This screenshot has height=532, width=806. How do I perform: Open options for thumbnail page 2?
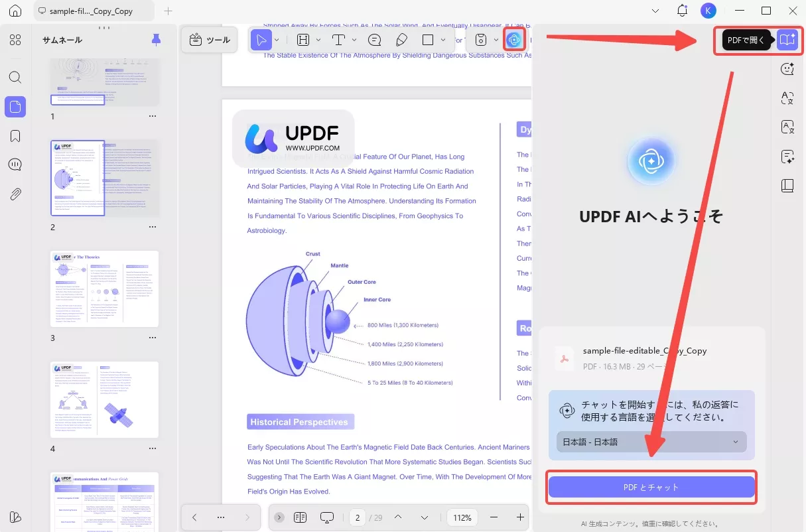(153, 227)
